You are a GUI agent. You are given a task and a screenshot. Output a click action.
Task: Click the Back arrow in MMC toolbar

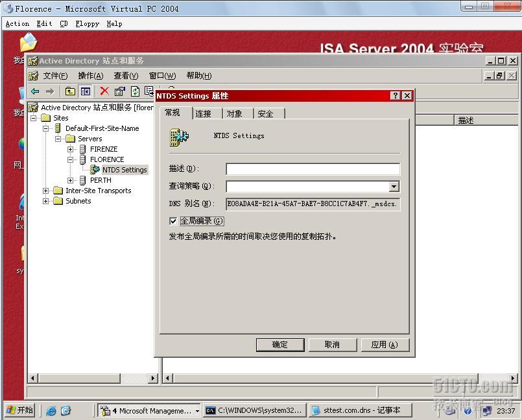tap(35, 91)
